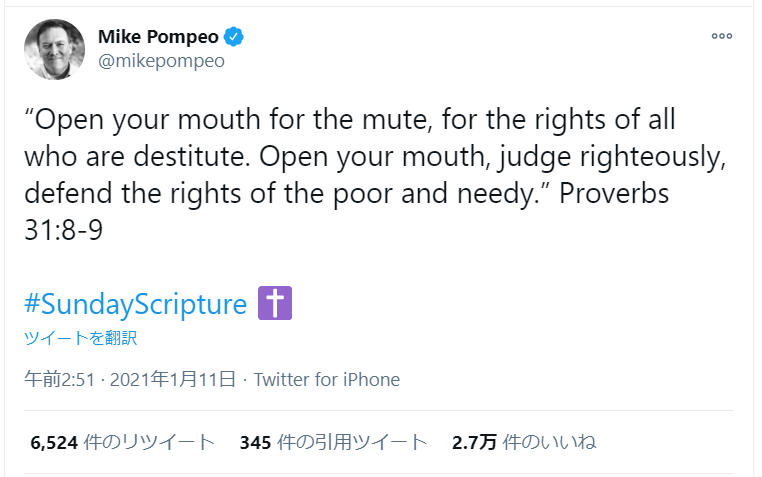Click the purple cross emoji
762x477 pixels.
275,303
